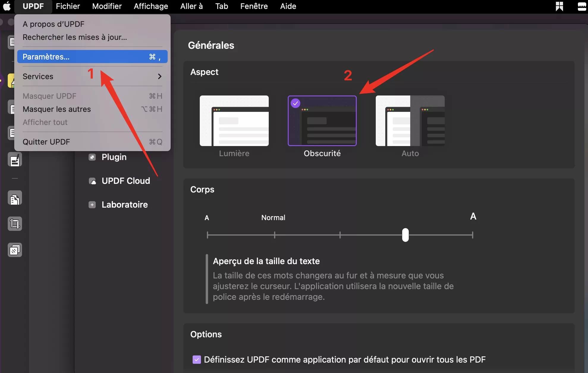588x373 pixels.
Task: Click the Aperçu de la taille du texte title
Action: coord(266,261)
